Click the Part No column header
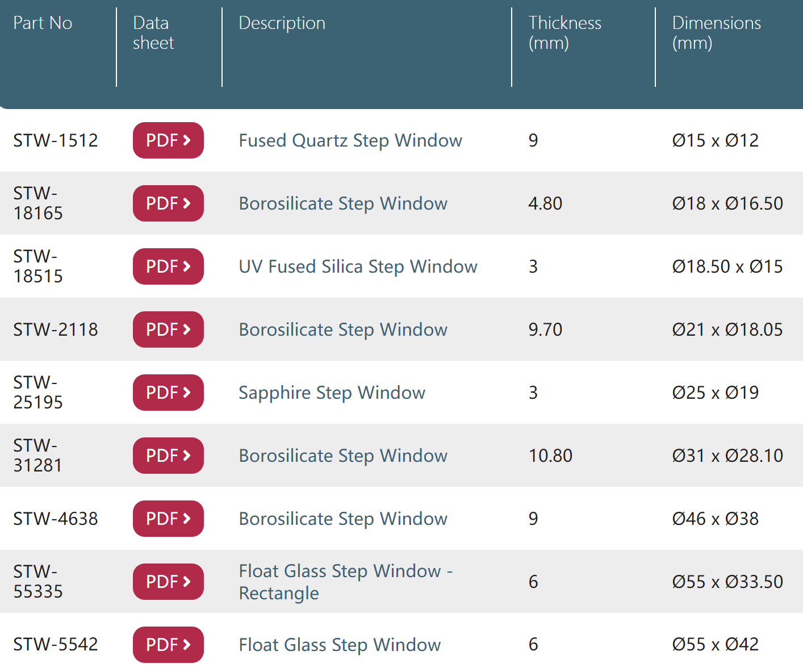This screenshot has height=672, width=803. click(43, 23)
